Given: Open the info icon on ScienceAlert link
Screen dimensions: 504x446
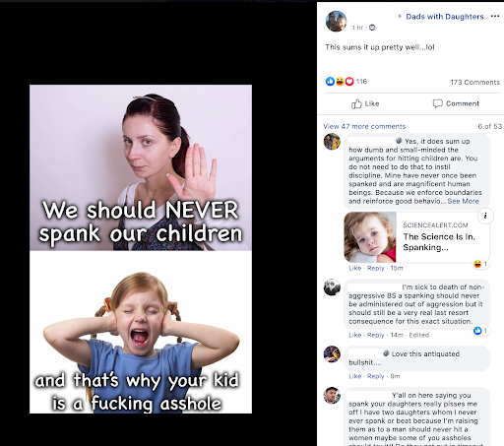Looking at the screenshot, I should (485, 216).
